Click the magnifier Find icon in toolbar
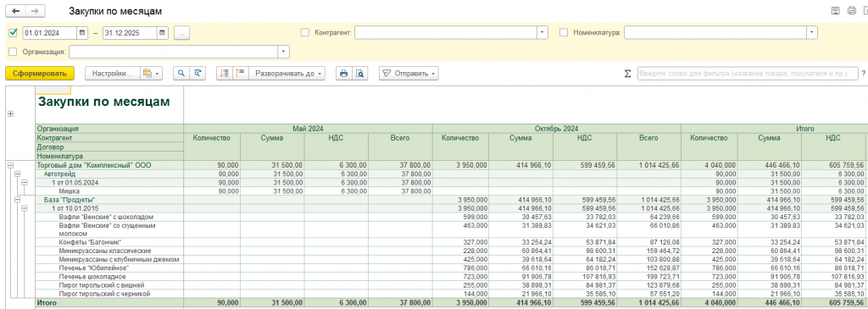The image size is (868, 309). coord(181,74)
